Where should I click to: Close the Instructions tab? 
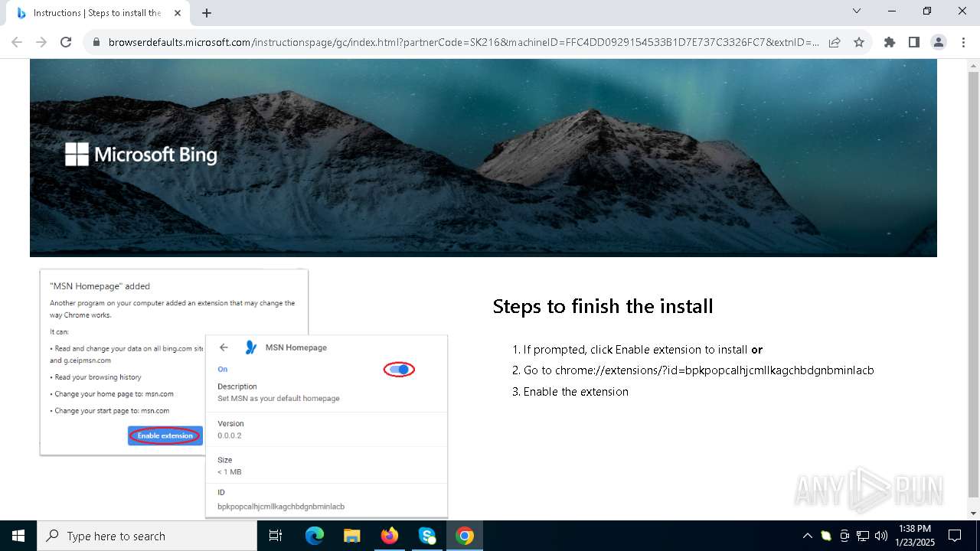(x=178, y=13)
